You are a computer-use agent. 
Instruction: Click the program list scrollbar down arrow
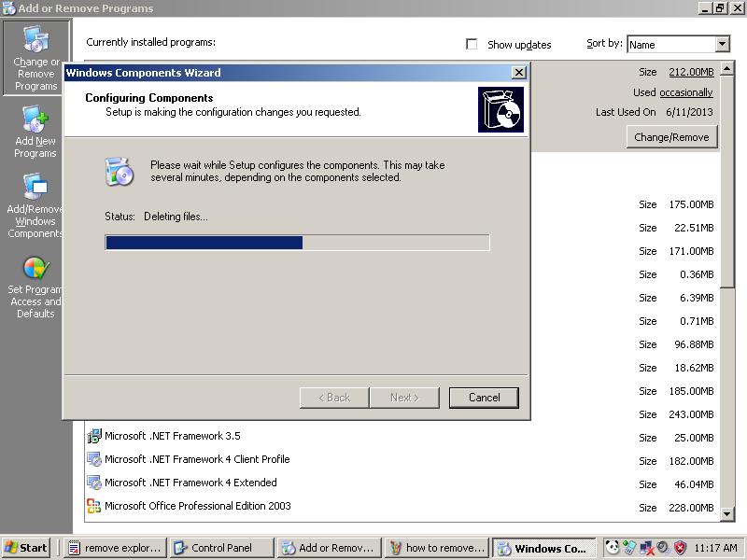pos(726,514)
